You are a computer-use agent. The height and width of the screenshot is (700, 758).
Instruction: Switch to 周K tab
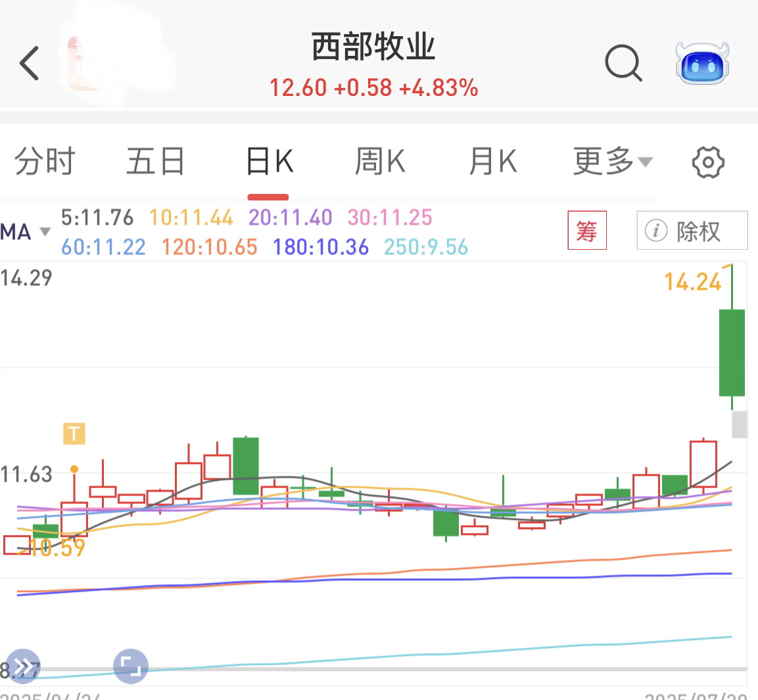[x=380, y=161]
